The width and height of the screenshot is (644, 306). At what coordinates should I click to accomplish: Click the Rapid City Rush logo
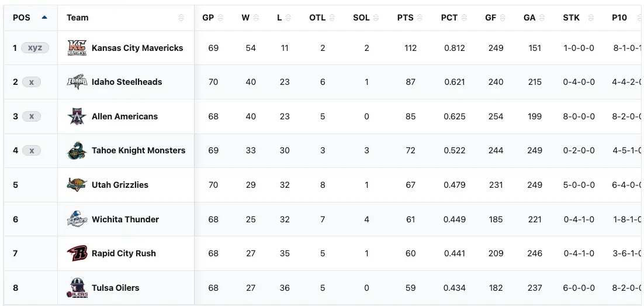click(77, 253)
